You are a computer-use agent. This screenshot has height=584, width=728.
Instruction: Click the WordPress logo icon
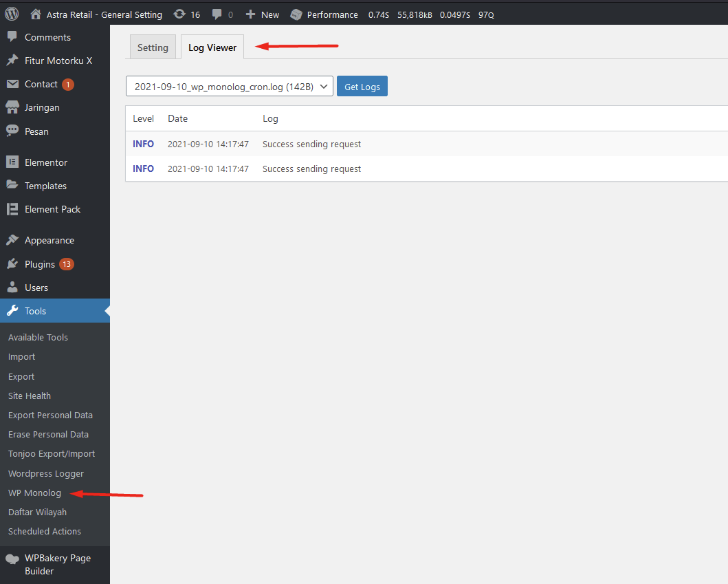click(12, 14)
